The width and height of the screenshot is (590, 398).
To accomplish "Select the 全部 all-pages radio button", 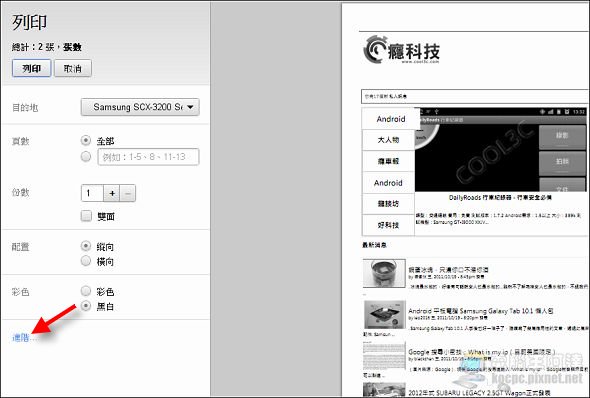I will (x=86, y=140).
